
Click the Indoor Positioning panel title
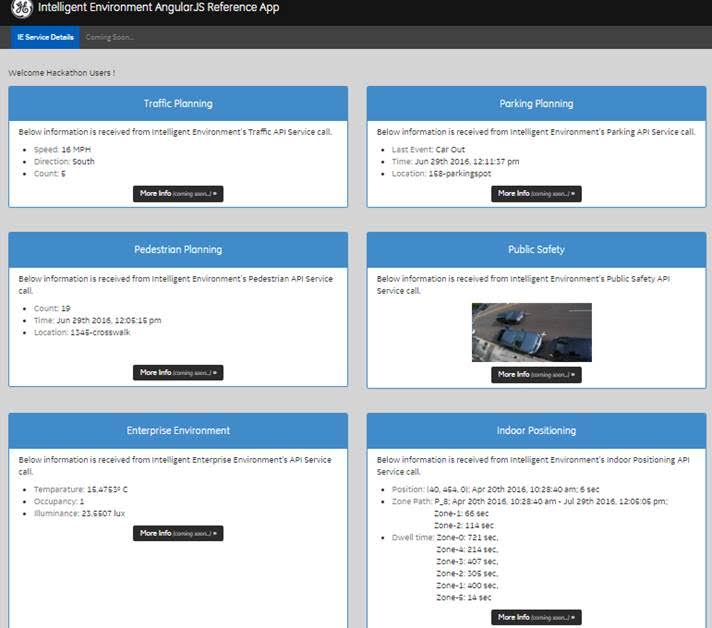[x=536, y=430]
